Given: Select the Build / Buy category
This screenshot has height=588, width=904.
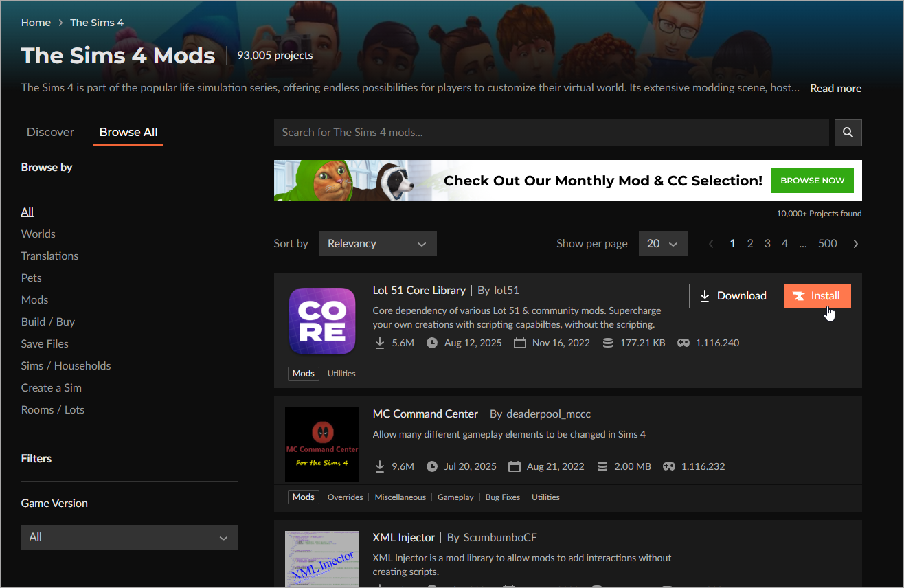Looking at the screenshot, I should pos(48,321).
